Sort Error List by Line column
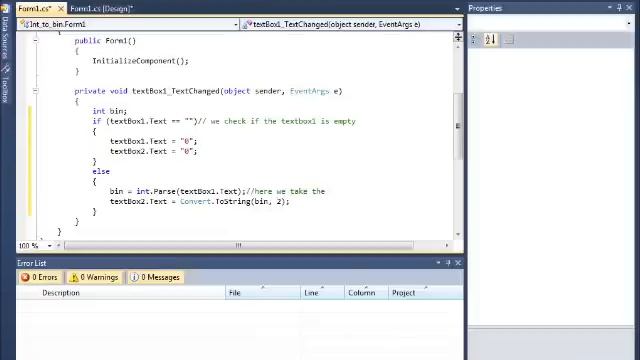Screen dimensions: 640x360 pyautogui.click(x=322, y=293)
